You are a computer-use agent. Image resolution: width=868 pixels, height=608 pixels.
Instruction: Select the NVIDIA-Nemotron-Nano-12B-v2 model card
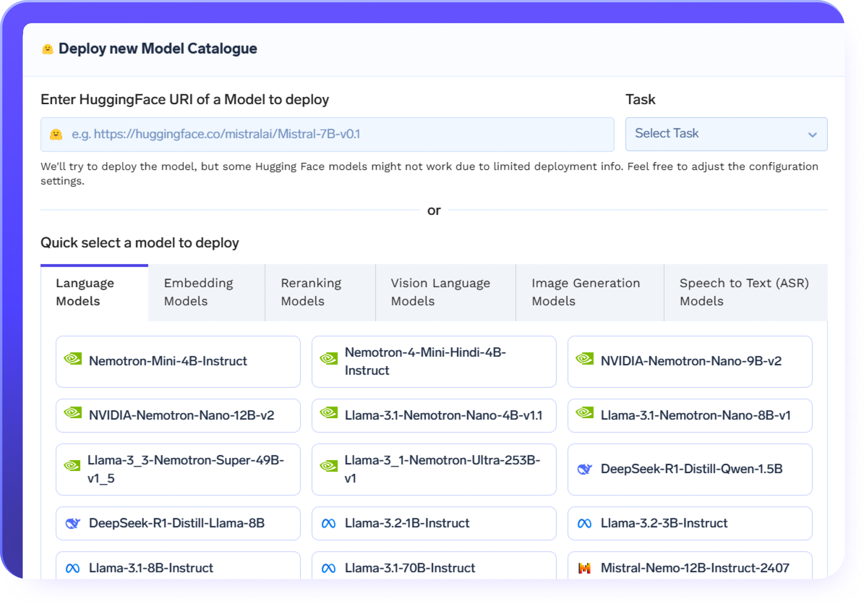178,415
